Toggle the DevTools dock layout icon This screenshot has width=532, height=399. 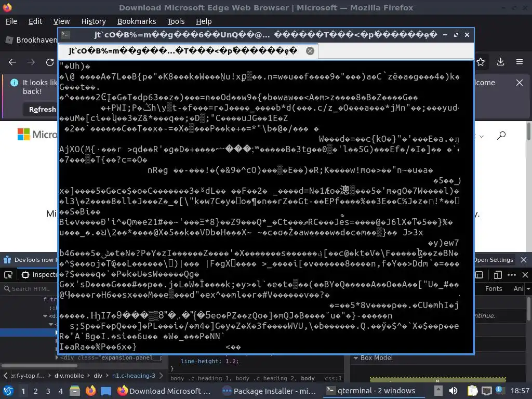pos(478,275)
